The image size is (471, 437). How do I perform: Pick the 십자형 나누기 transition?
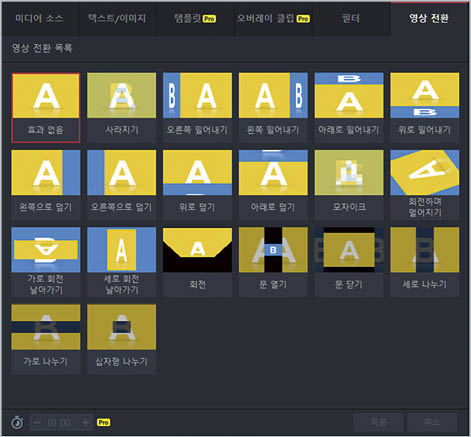[x=121, y=339]
